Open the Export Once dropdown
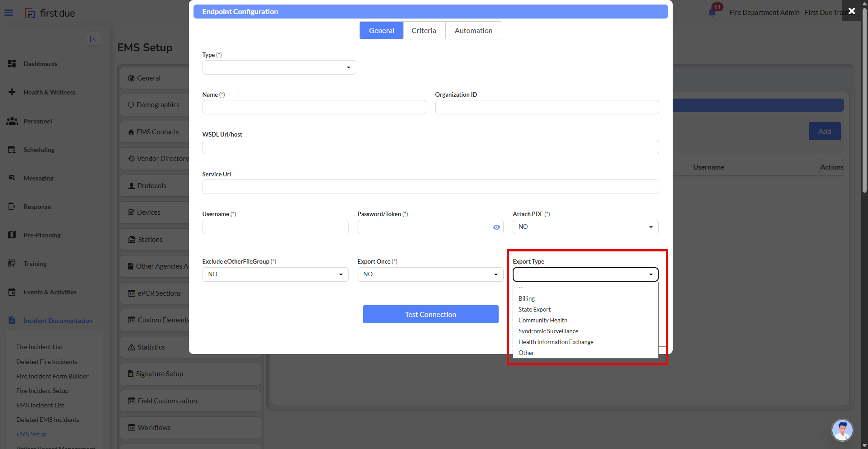Viewport: 868px width, 449px height. (430, 274)
